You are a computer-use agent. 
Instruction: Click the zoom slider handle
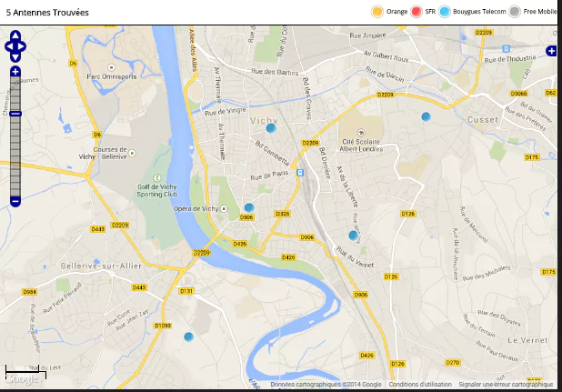pyautogui.click(x=15, y=114)
